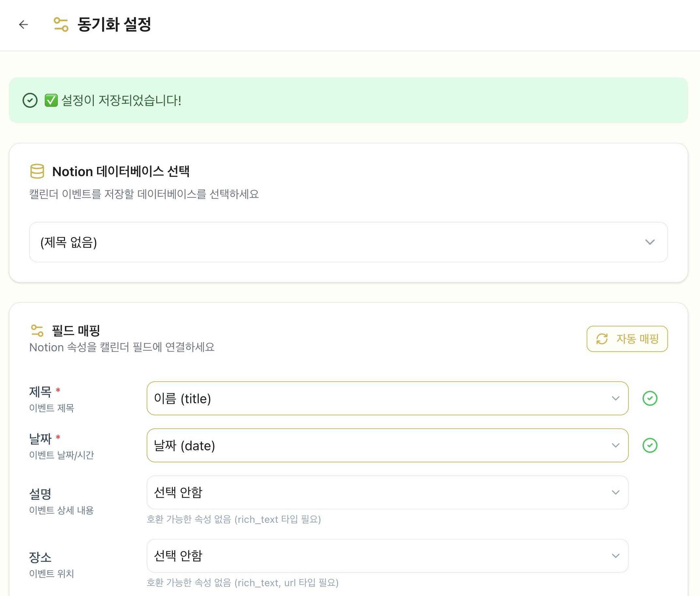Screen dimensions: 700x596
Task: Click the Notion database cylinder icon
Action: click(37, 171)
